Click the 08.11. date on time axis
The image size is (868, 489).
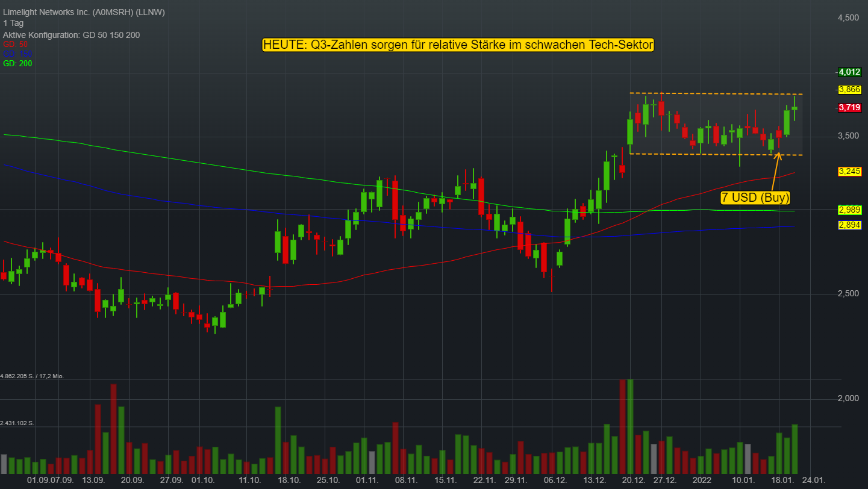[407, 481]
